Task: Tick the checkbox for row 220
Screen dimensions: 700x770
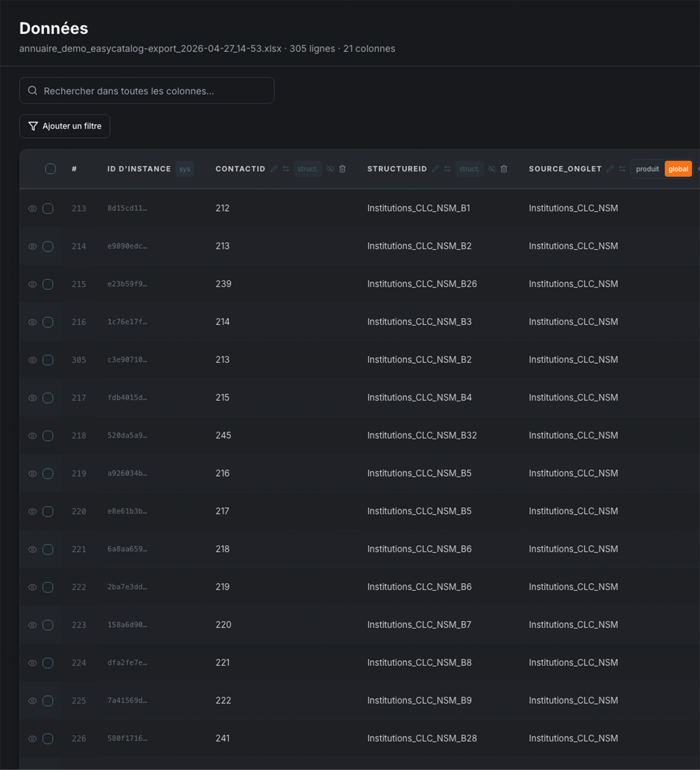Action: [x=48, y=512]
